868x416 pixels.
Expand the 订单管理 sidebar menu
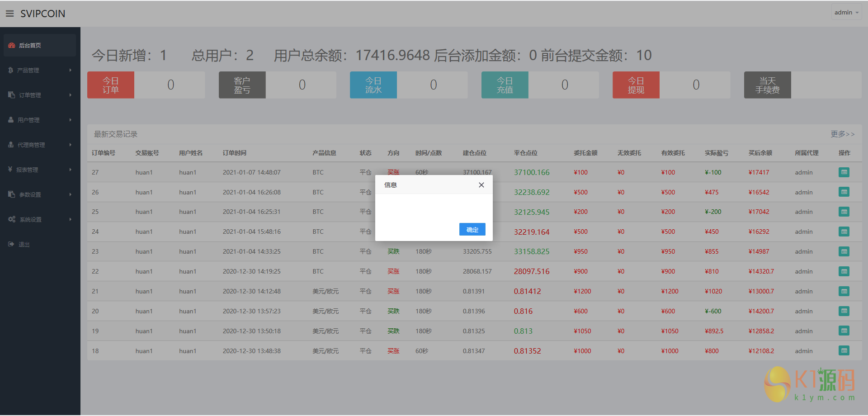tap(40, 95)
